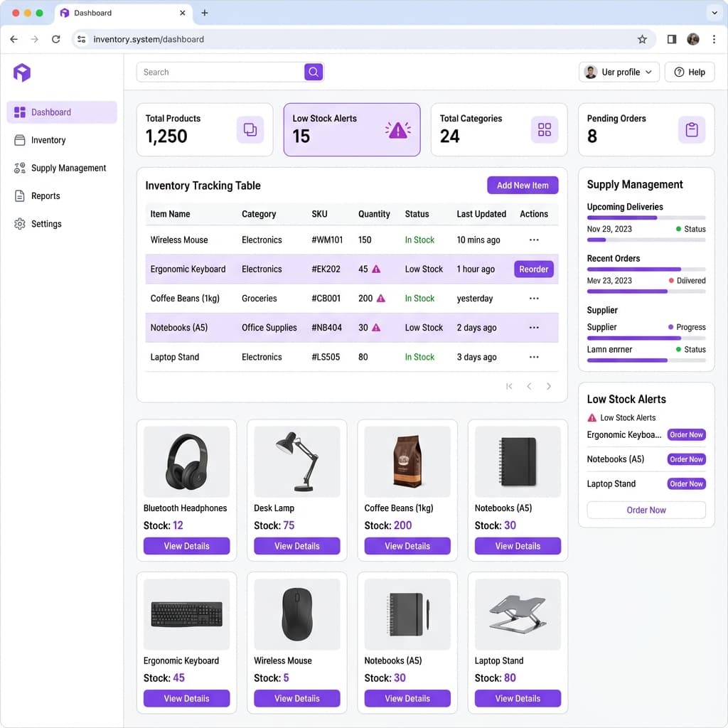
Task: View Details for Desk Lamp
Action: pyautogui.click(x=297, y=546)
